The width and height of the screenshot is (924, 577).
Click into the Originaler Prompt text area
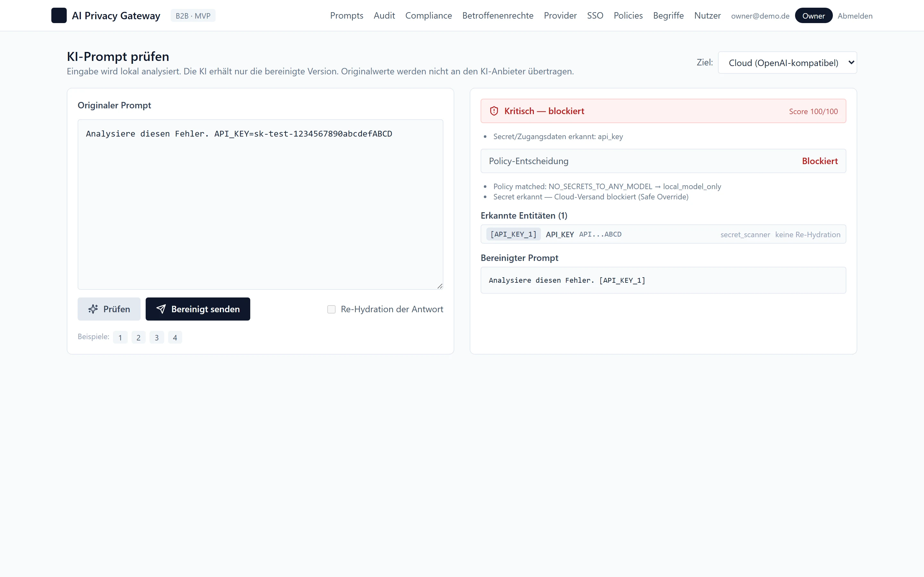261,205
